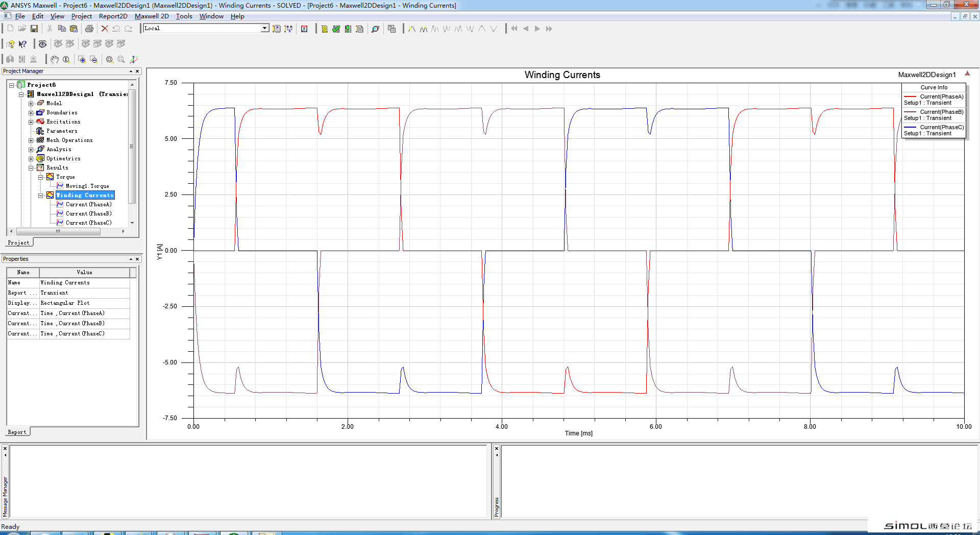The width and height of the screenshot is (980, 535).
Task: Select Current(PhaseB) trace in tree
Action: (89, 213)
